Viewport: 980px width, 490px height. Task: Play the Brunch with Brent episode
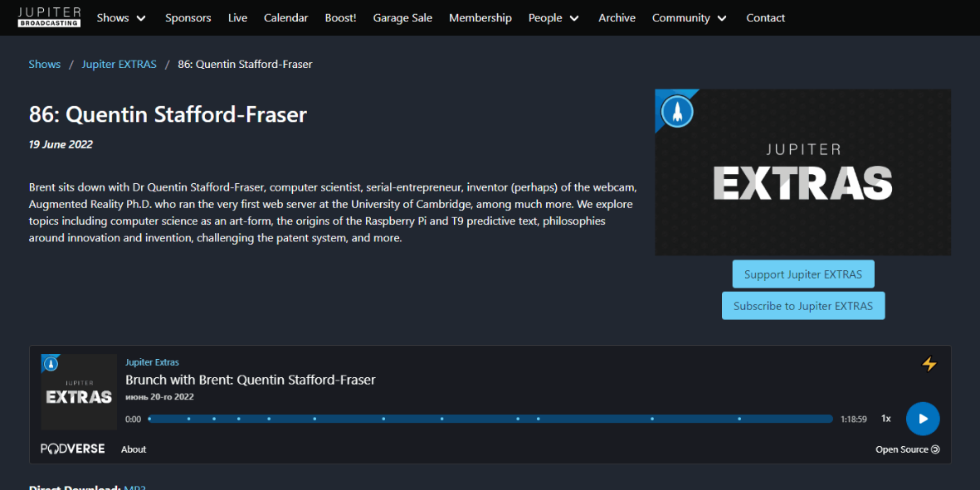[923, 418]
